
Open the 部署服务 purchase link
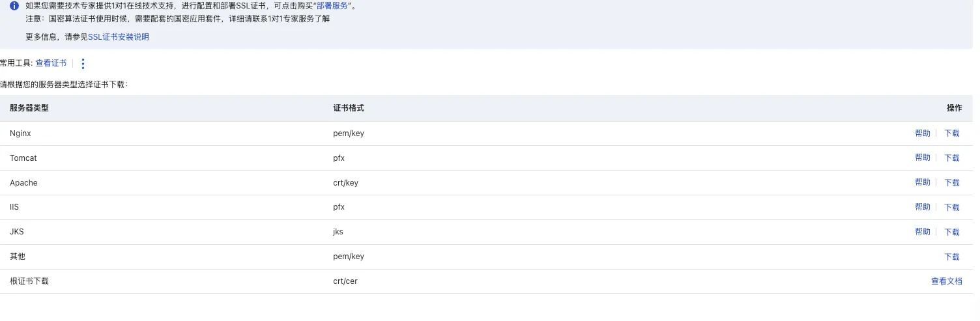333,6
